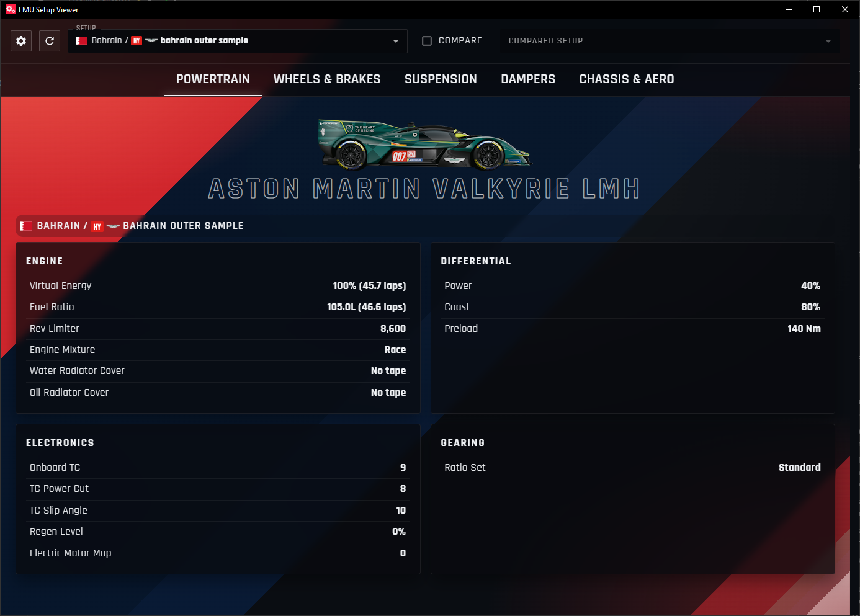Switch to the Wheels & Brakes tab
Image resolution: width=860 pixels, height=616 pixels.
coord(327,79)
